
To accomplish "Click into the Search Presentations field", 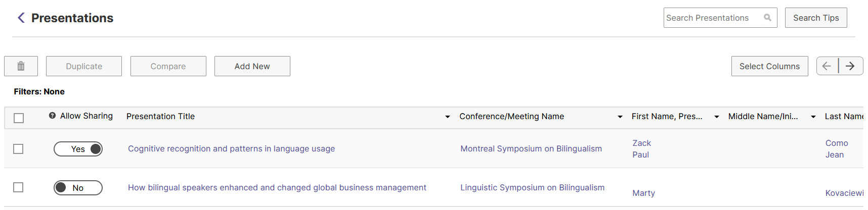I will 713,18.
